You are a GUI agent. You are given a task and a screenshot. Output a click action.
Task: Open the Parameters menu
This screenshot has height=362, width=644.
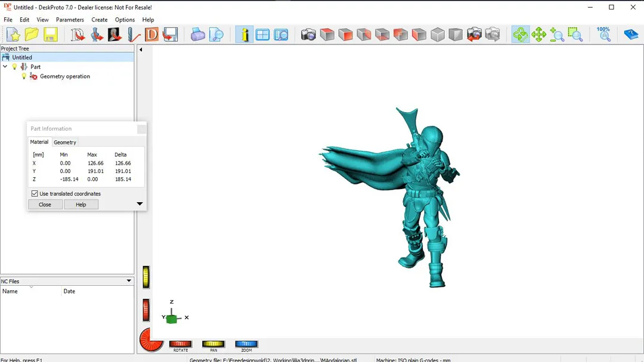70,20
